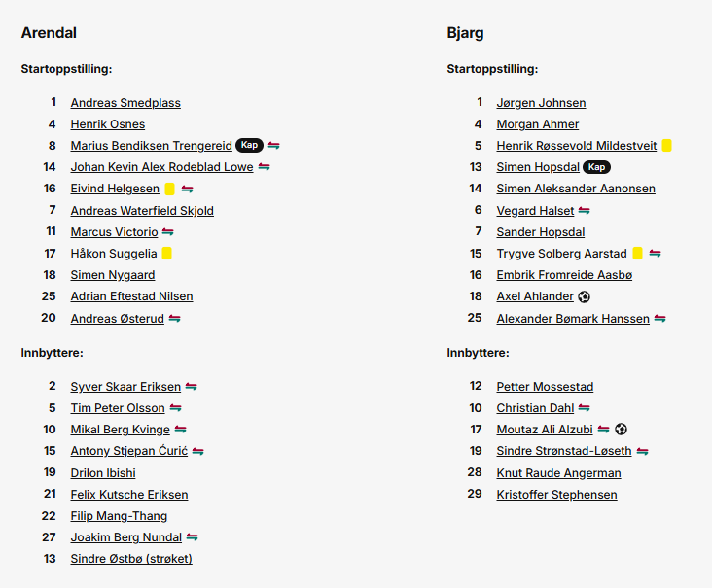Click Håkon Suggelia's yellow card icon
The width and height of the screenshot is (712, 588).
pos(167,254)
